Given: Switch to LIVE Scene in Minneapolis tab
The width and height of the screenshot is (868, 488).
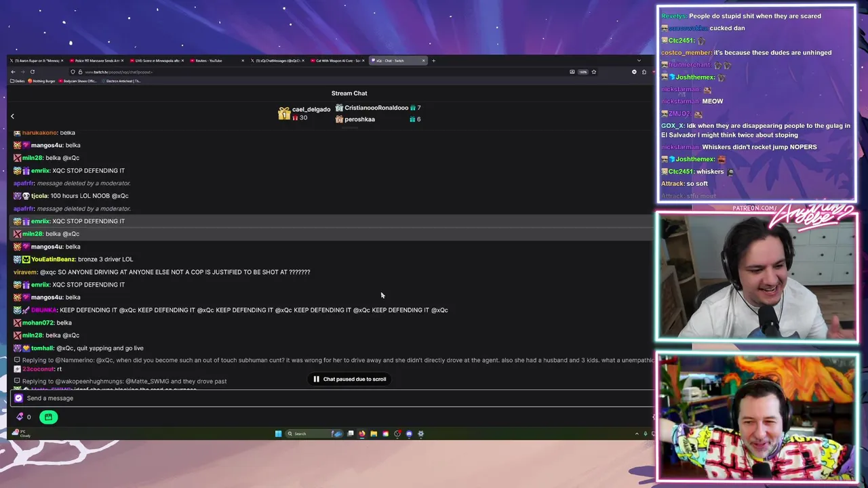Looking at the screenshot, I should [157, 60].
